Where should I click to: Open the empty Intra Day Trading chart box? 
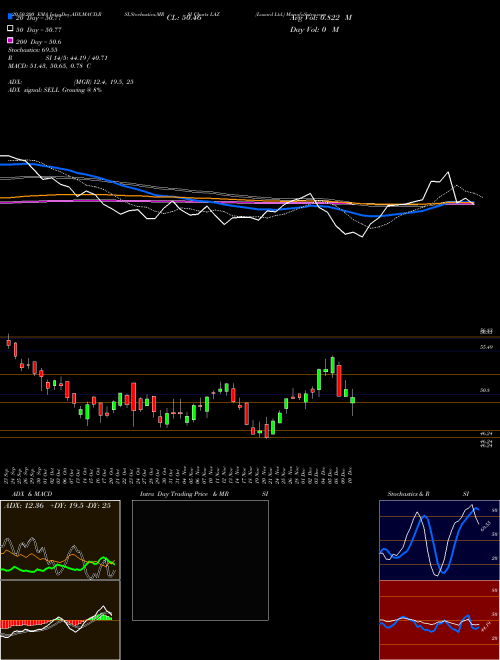tap(200, 560)
